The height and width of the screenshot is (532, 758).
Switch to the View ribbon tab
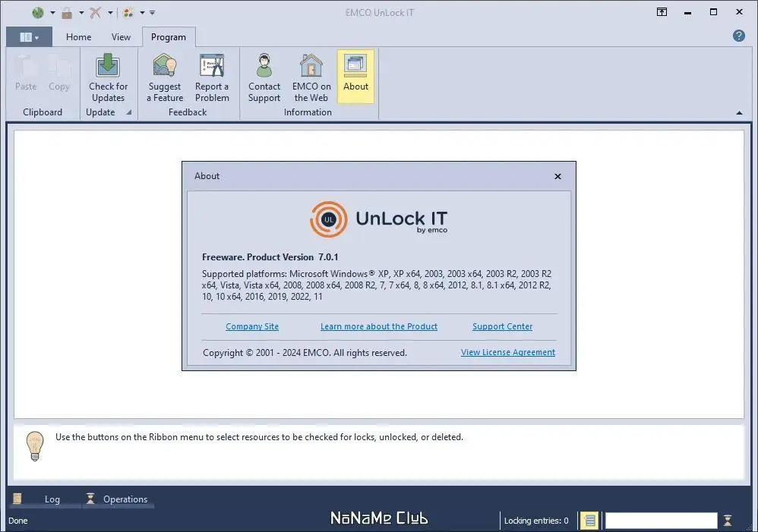click(x=121, y=37)
